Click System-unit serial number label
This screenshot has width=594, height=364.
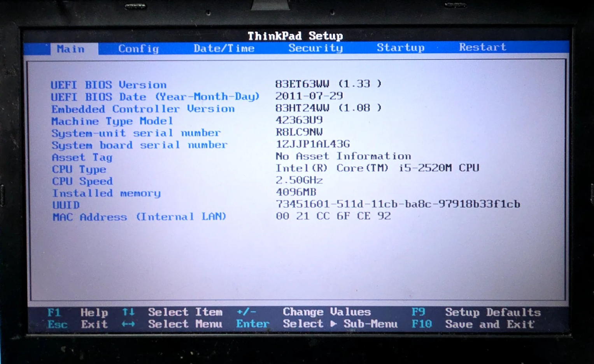click(x=136, y=133)
